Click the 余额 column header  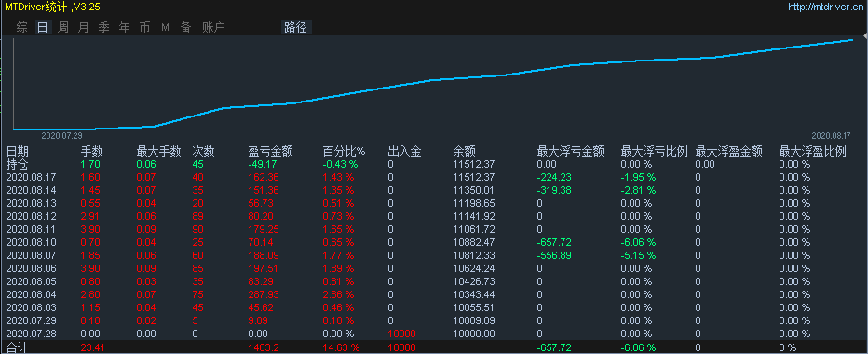coord(464,151)
